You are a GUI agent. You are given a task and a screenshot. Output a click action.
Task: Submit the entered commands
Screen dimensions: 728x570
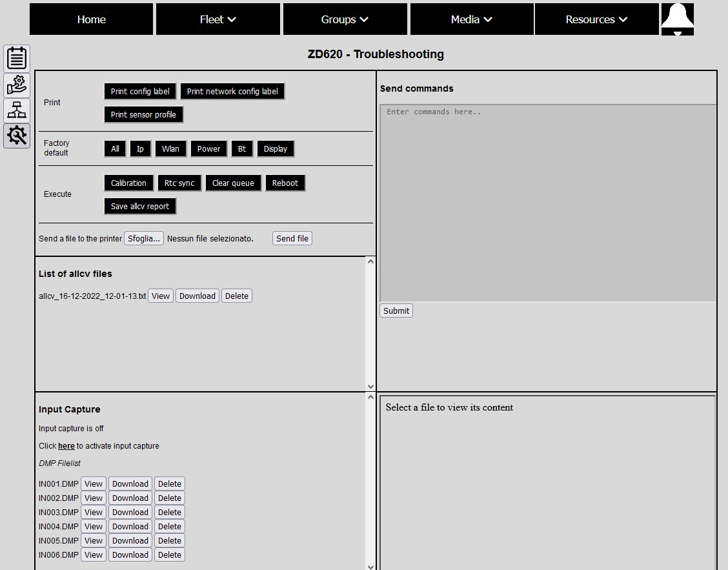tap(396, 310)
